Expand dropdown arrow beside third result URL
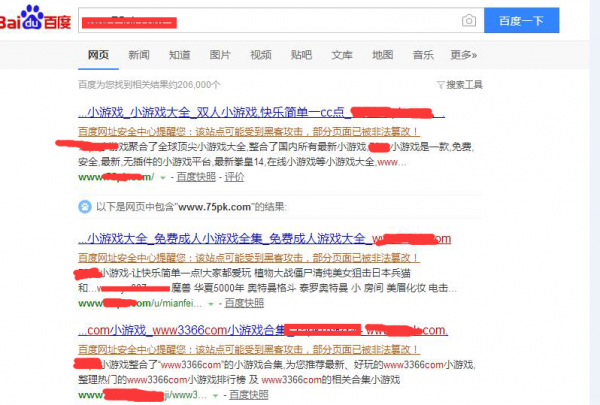Image resolution: width=600 pixels, height=405 pixels. pos(215,396)
